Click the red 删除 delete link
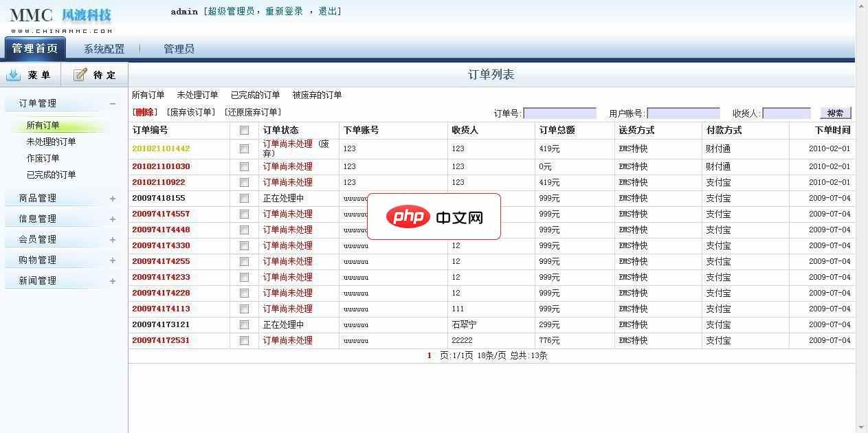The image size is (868, 433). [x=143, y=112]
